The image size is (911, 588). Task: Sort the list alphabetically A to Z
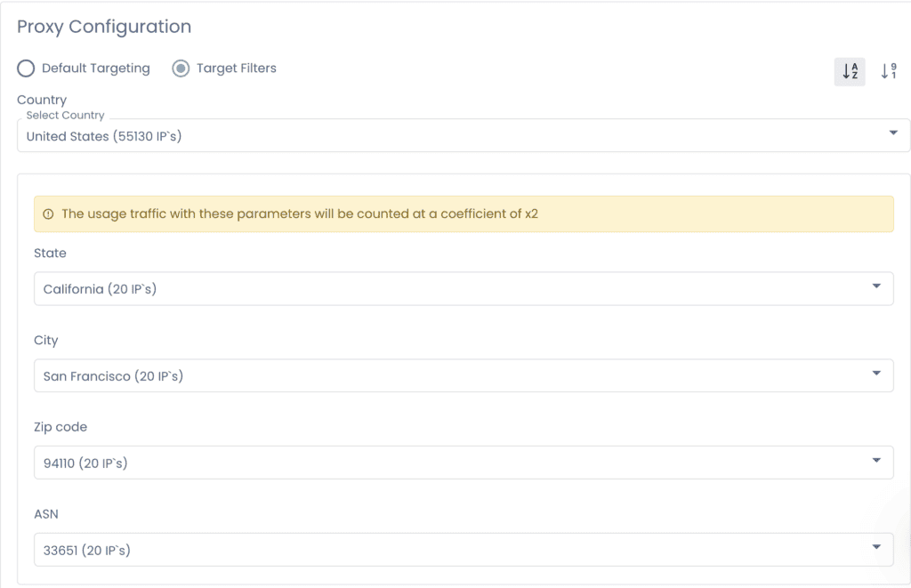coord(849,71)
